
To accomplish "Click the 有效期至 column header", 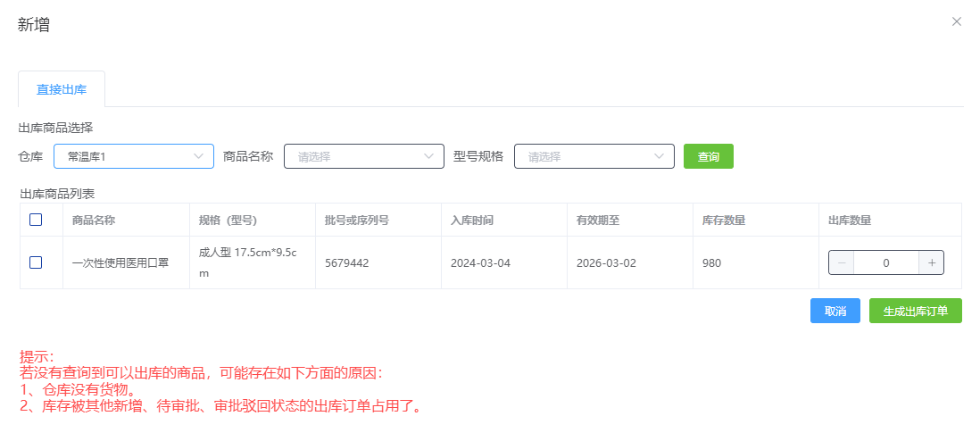I will click(x=598, y=220).
